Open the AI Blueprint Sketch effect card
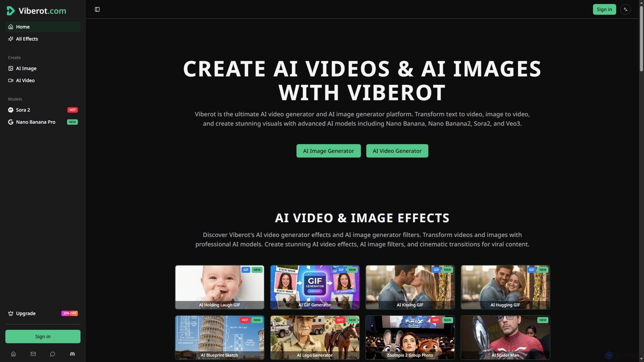Viewport: 644px width, 362px height. pyautogui.click(x=219, y=337)
